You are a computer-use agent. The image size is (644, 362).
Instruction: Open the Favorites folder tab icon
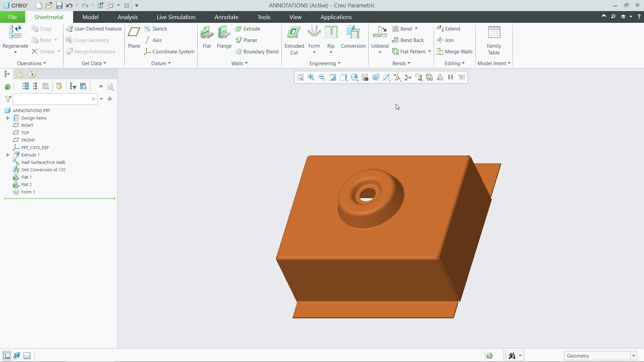coord(32,74)
